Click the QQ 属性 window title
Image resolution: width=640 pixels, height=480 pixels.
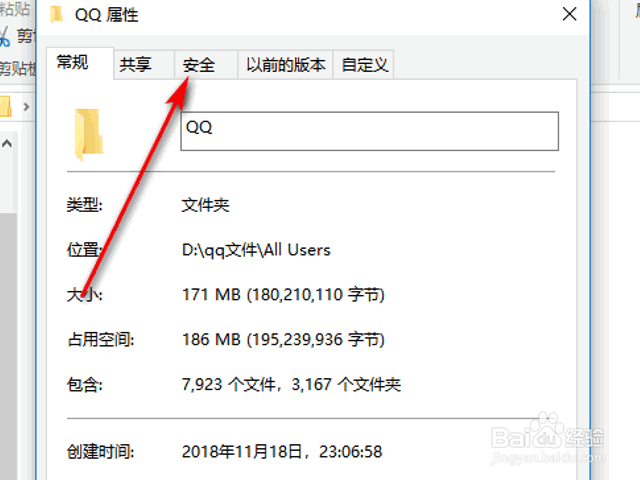107,15
